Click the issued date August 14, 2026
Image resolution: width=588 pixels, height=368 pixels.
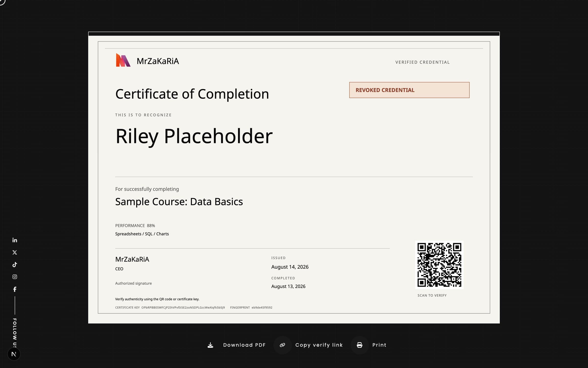[x=290, y=267]
